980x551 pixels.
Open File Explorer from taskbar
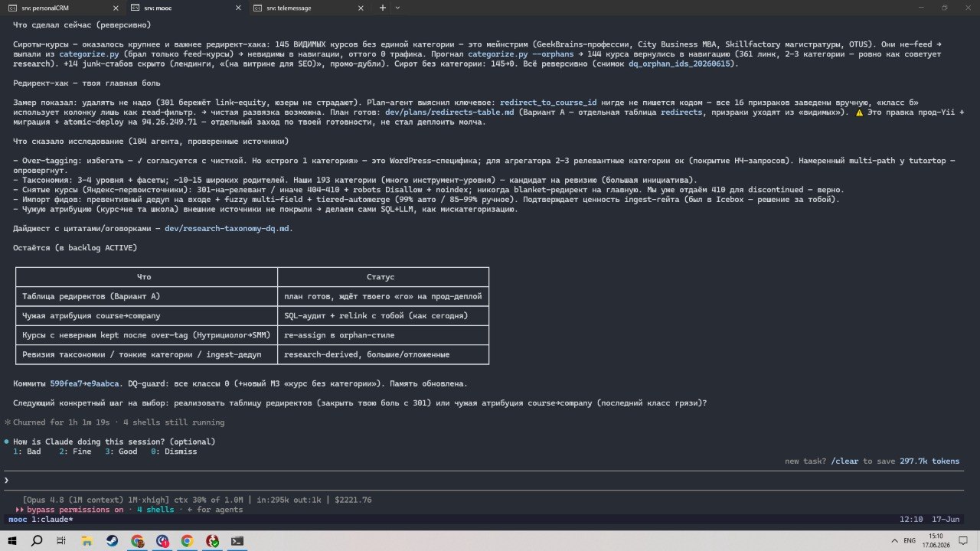tap(87, 541)
